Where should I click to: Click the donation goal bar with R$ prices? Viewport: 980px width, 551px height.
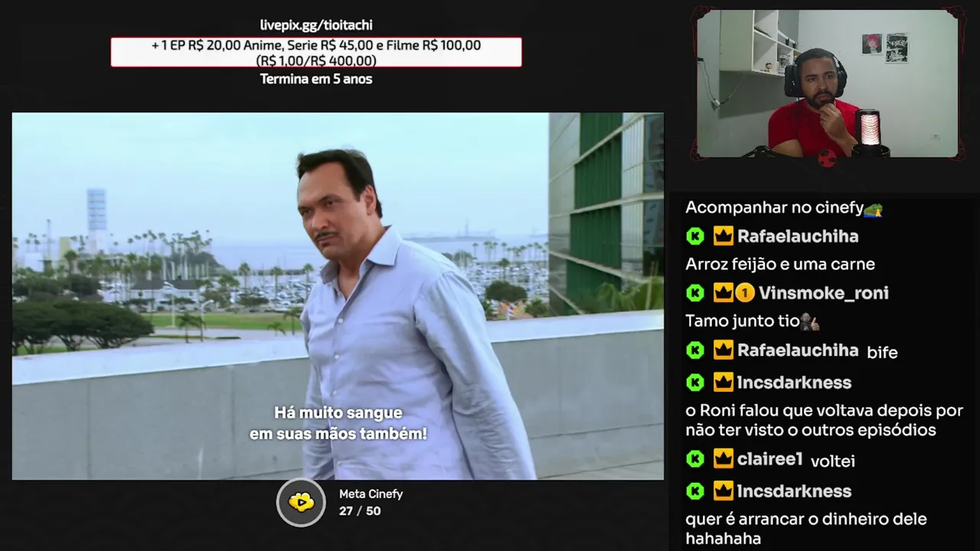316,52
